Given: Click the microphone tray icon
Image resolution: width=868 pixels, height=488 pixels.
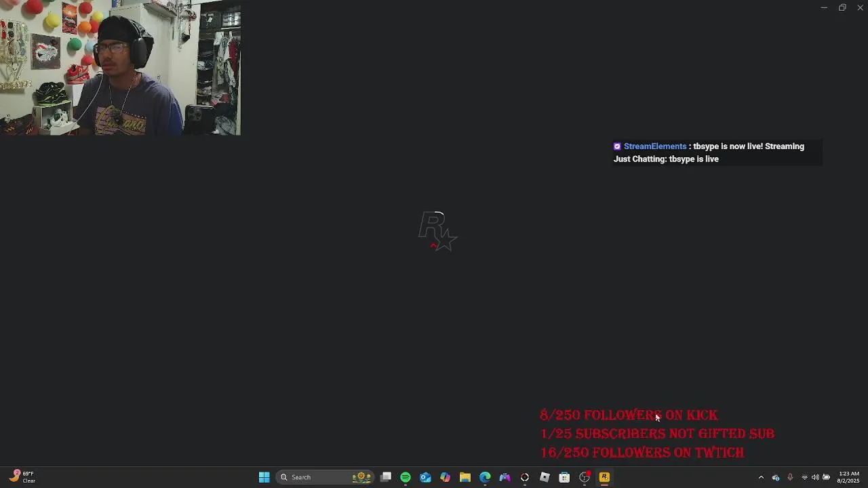Looking at the screenshot, I should (790, 477).
